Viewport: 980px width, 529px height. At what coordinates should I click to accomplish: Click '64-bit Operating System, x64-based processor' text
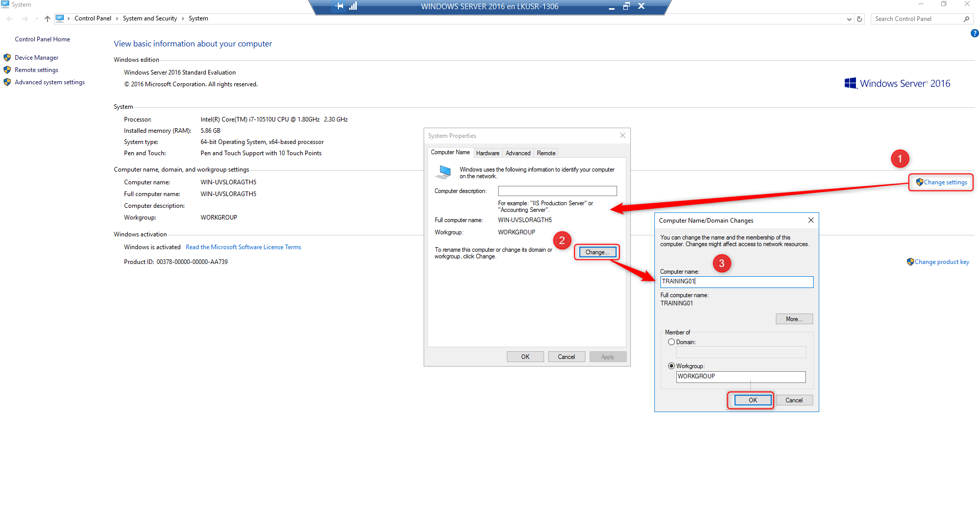[x=262, y=142]
